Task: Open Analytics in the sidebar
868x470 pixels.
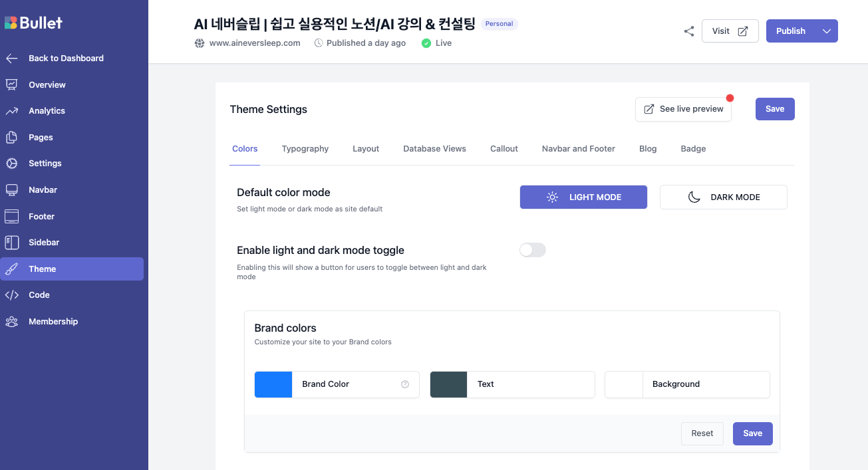Action: [x=72, y=111]
